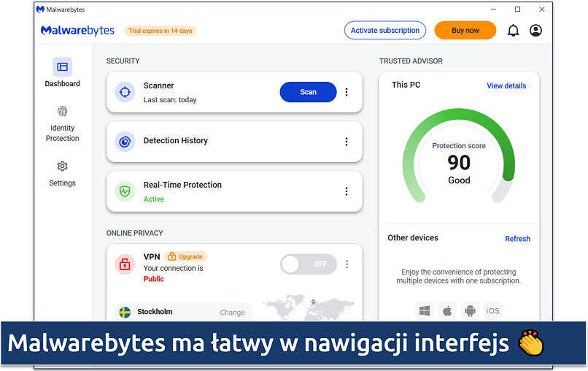
Task: Open the Scanner three-dot options menu
Action: 347,92
